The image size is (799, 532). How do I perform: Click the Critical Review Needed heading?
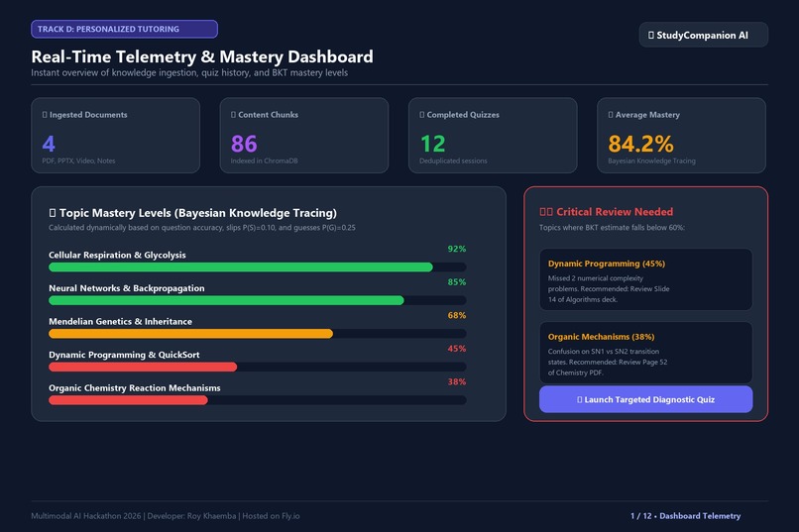click(x=607, y=212)
